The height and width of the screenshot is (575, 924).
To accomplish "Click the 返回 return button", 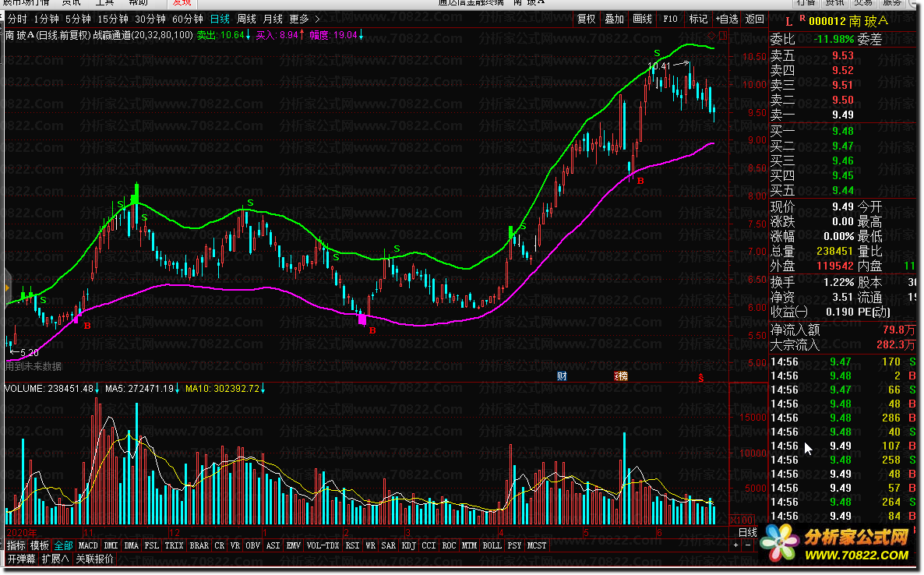I will pyautogui.click(x=754, y=19).
